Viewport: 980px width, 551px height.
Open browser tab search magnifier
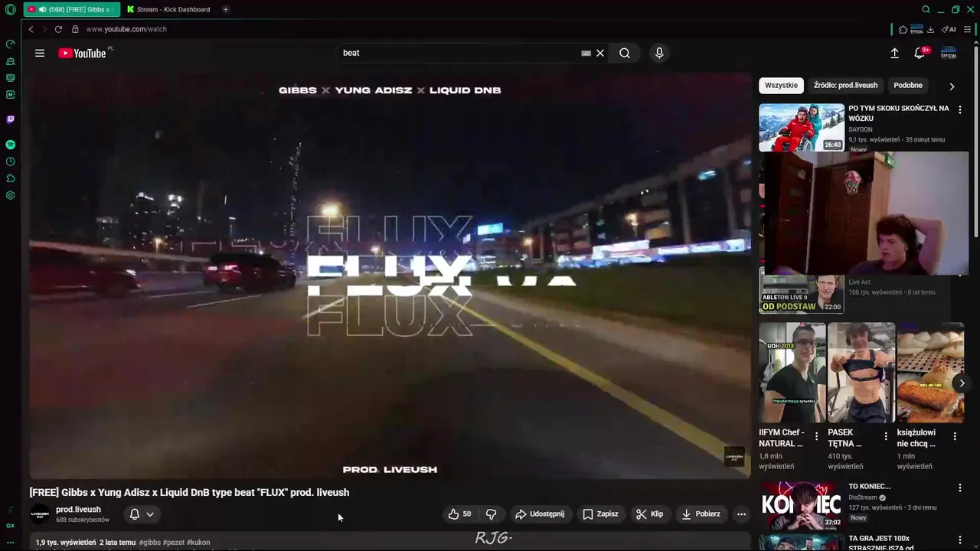tap(926, 9)
